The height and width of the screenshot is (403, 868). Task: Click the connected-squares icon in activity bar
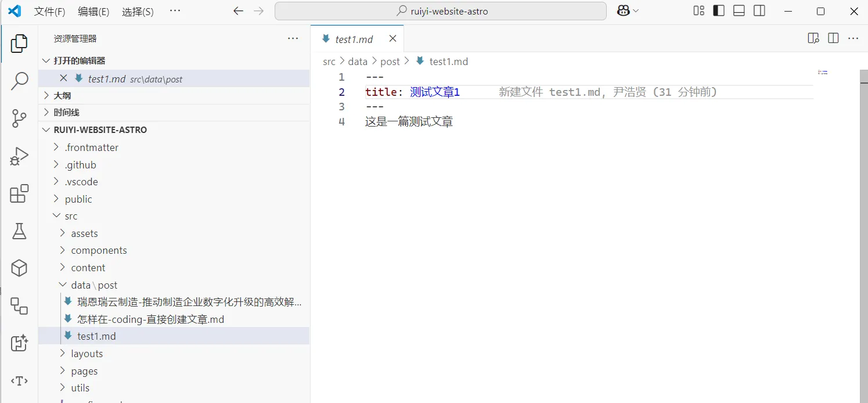(x=19, y=306)
